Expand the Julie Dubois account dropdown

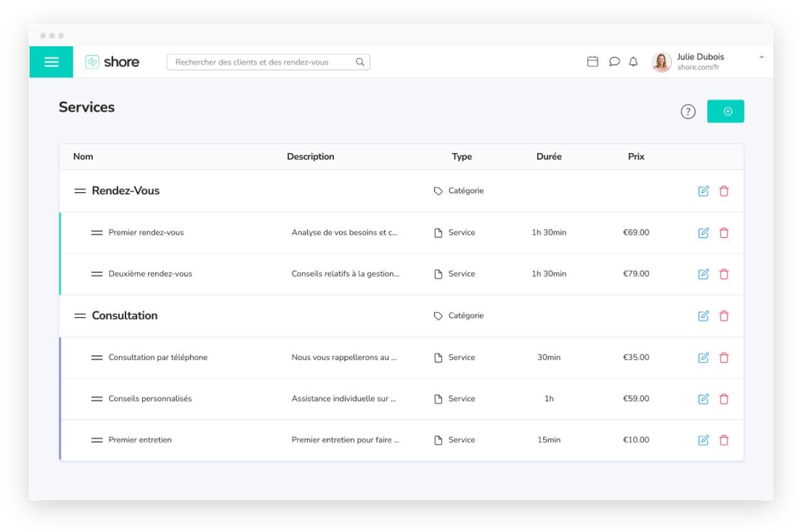pos(762,57)
